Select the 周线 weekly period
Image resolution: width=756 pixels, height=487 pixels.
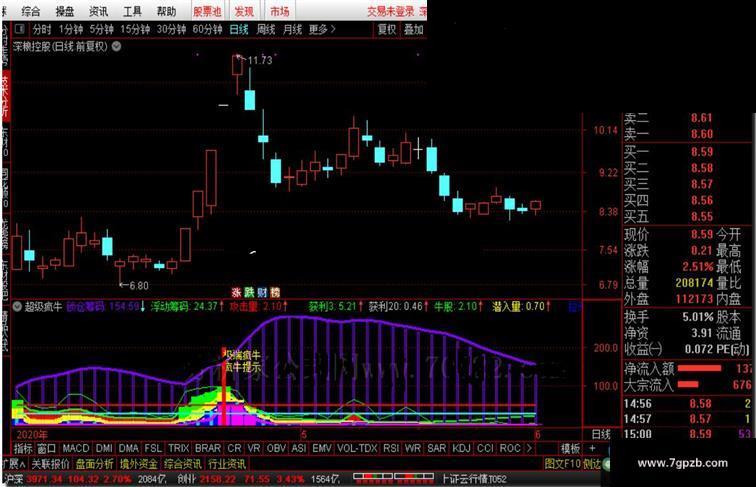[x=266, y=29]
